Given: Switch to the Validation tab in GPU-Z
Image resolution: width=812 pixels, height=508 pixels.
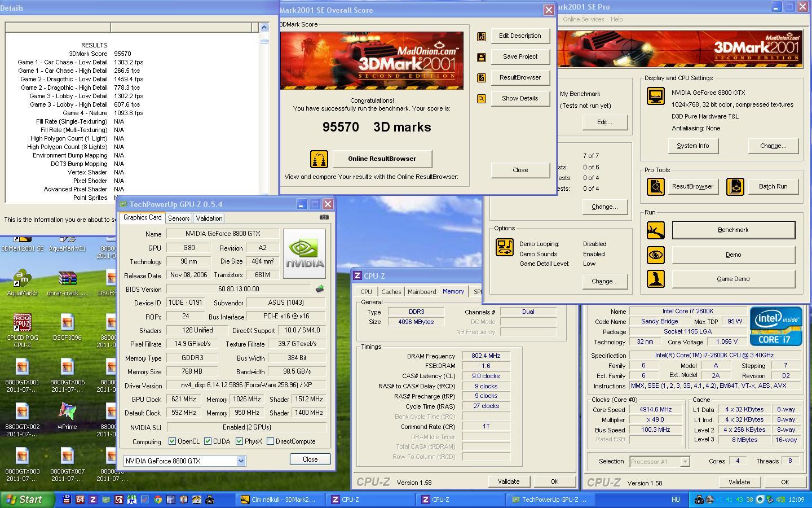Looking at the screenshot, I should point(209,218).
